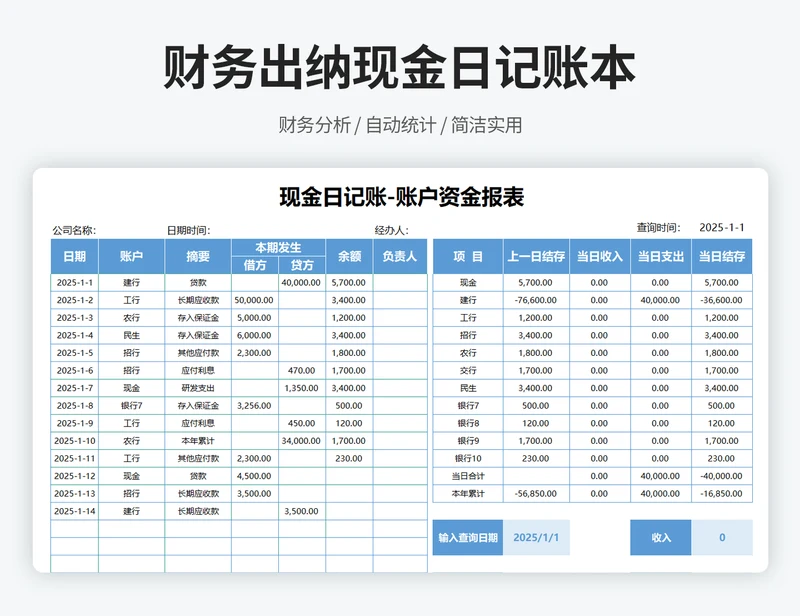Click the 余额 column header
Viewport: 800px width, 616px height.
(349, 256)
